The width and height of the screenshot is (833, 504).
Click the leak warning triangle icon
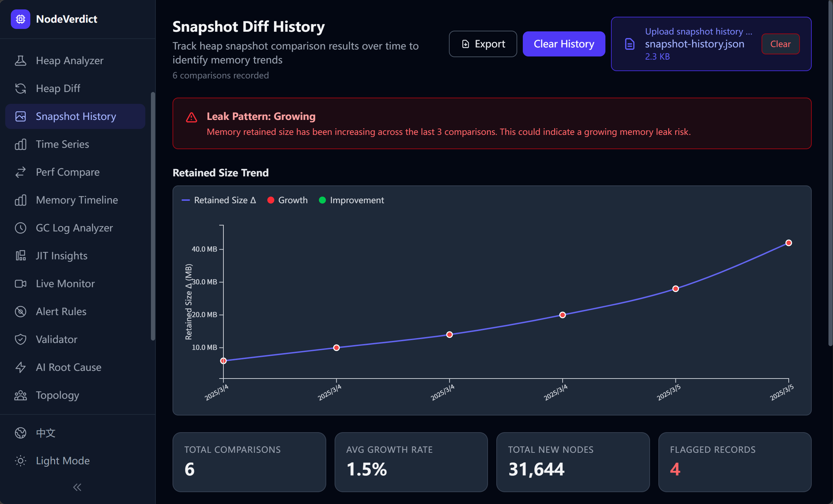tap(191, 117)
